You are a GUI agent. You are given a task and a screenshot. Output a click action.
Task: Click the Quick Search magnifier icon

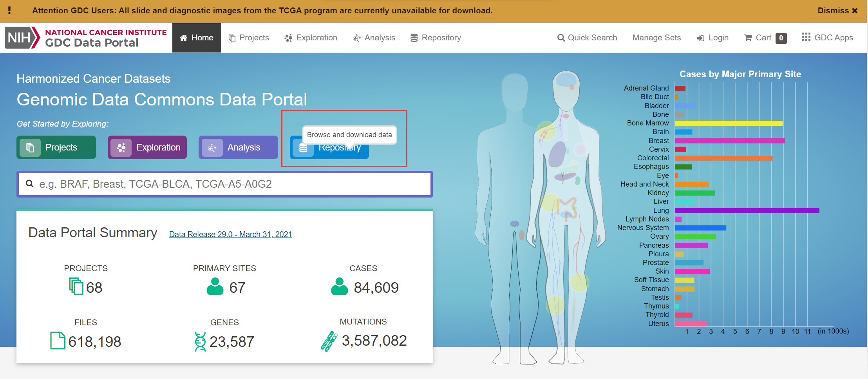pos(561,38)
